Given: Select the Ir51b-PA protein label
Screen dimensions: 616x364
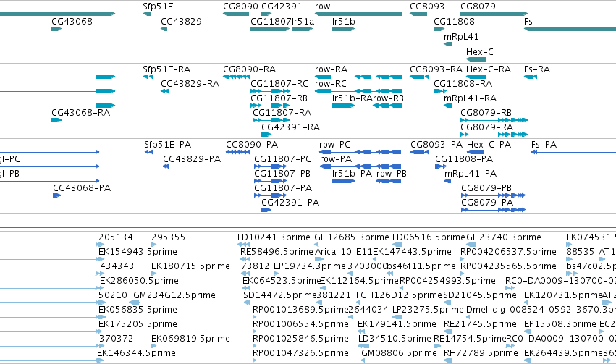Looking at the screenshot, I should click(352, 174).
